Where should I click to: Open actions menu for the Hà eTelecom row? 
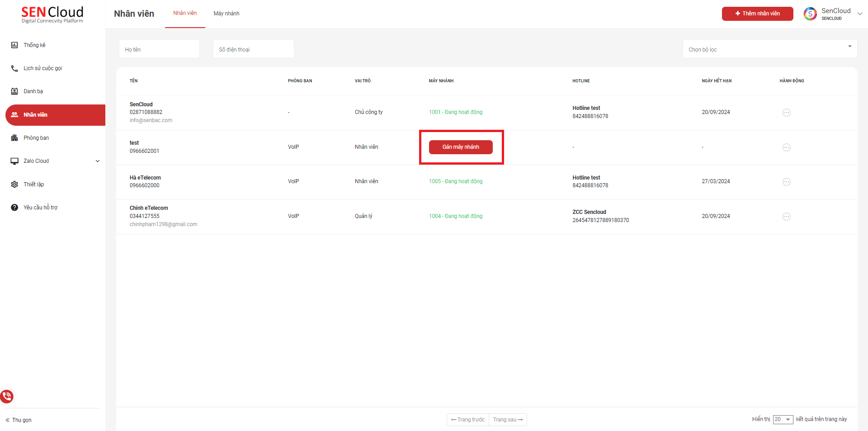[786, 182]
